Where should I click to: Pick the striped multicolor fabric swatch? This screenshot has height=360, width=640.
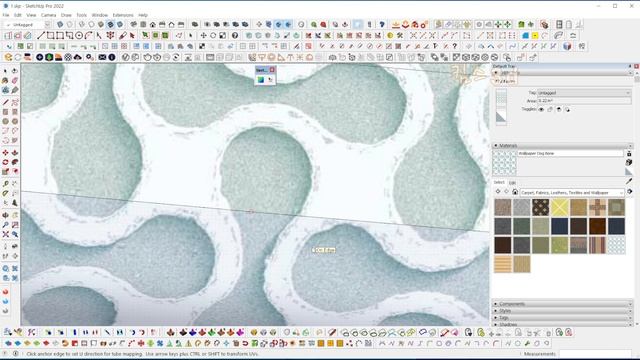(x=597, y=245)
